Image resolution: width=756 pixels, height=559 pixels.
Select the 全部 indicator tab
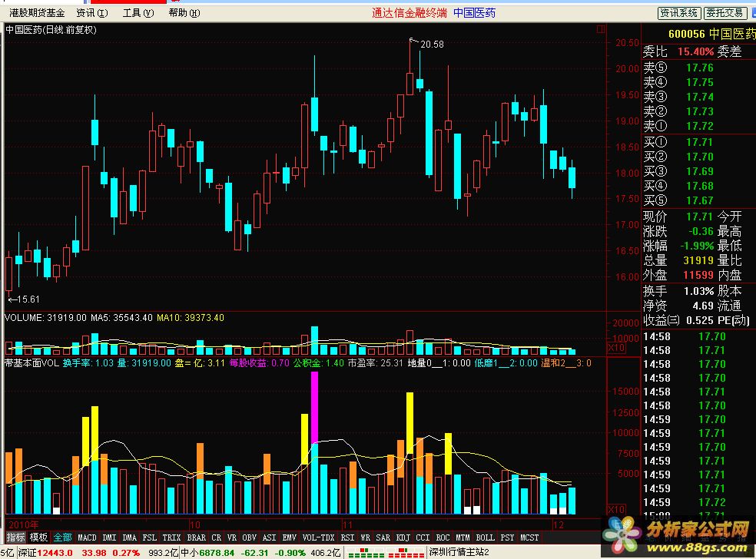click(62, 537)
